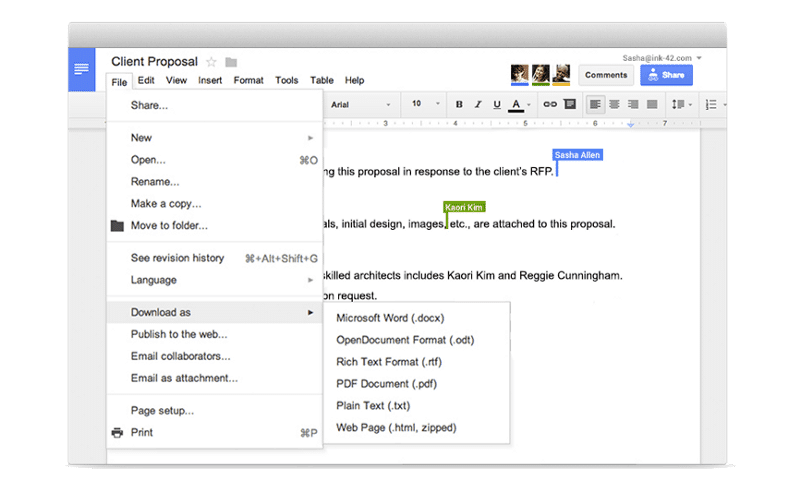Toggle italic formatting

(x=478, y=105)
